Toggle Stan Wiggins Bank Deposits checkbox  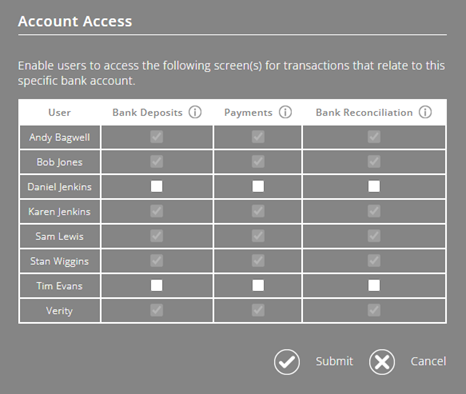157,261
